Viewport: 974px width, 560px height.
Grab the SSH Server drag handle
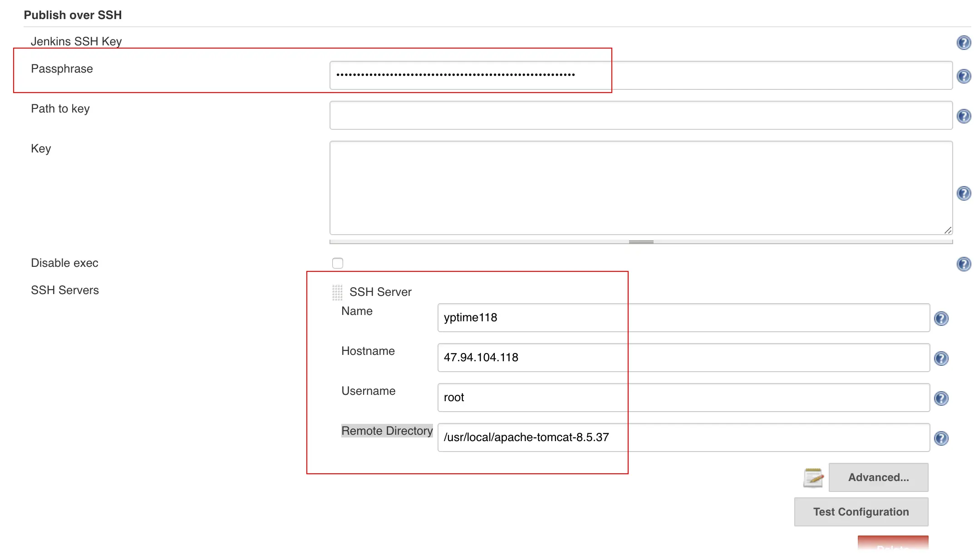[337, 292]
